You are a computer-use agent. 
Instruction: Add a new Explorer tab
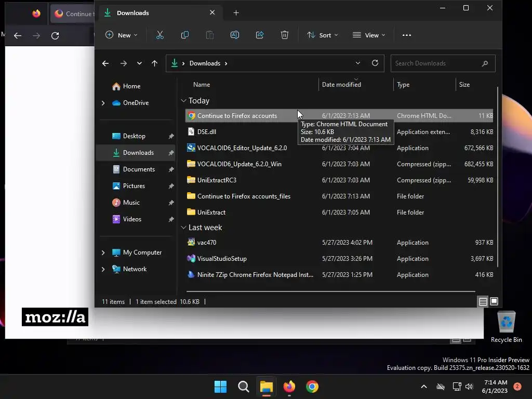[x=236, y=13]
